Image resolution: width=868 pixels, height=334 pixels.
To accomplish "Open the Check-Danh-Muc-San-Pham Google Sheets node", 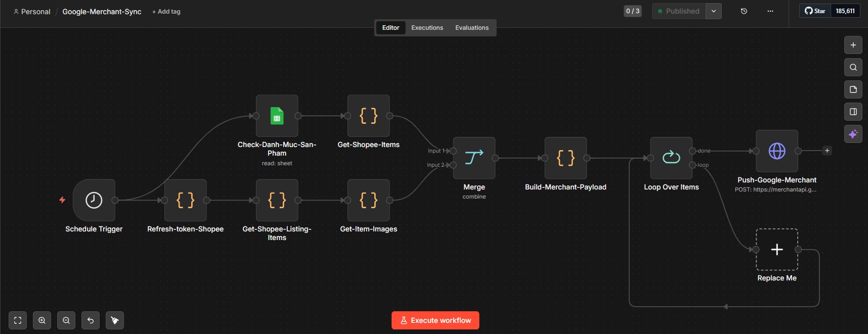I will [x=277, y=116].
